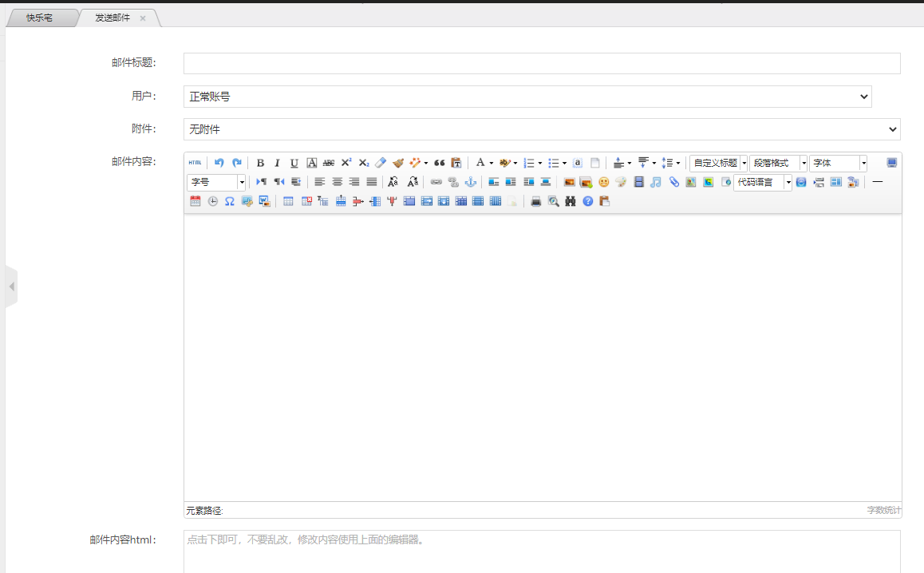
Task: Open the 用户 dropdown showing 正常账号
Action: click(527, 97)
